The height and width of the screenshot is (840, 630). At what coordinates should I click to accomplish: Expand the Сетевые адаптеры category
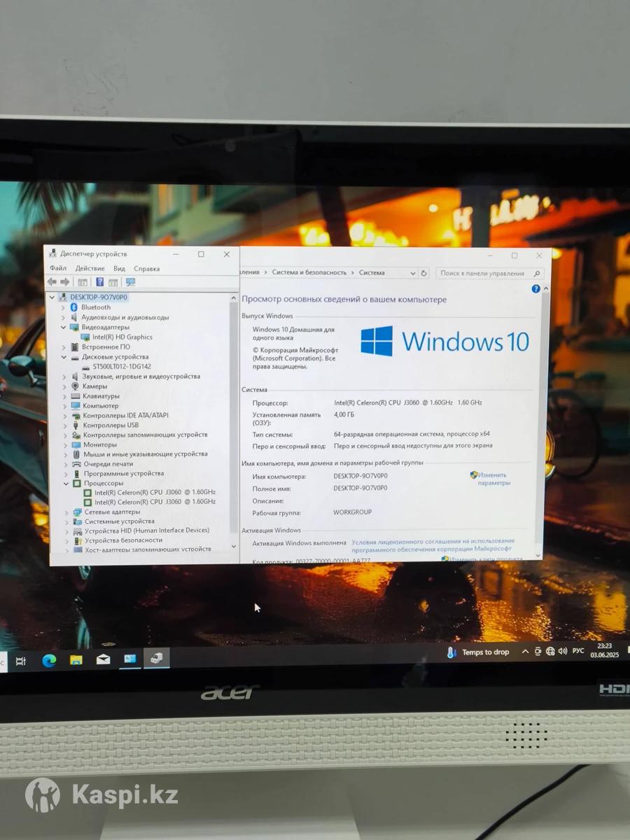coord(66,512)
